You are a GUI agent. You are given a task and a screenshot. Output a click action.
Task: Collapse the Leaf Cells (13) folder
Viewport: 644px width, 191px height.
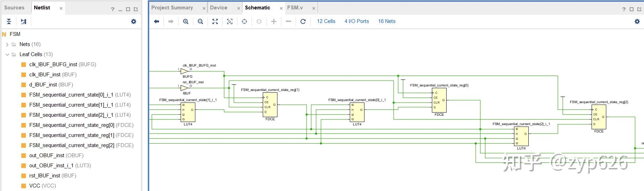(7, 55)
